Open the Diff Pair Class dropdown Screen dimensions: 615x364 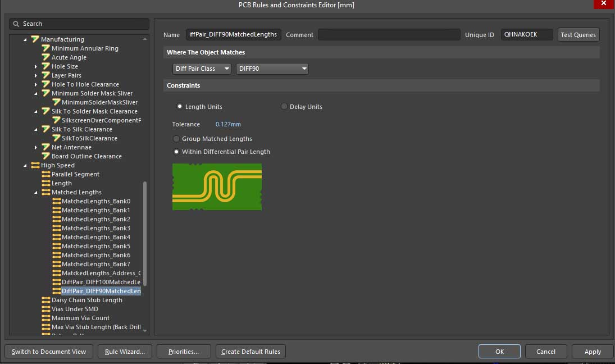tap(202, 69)
